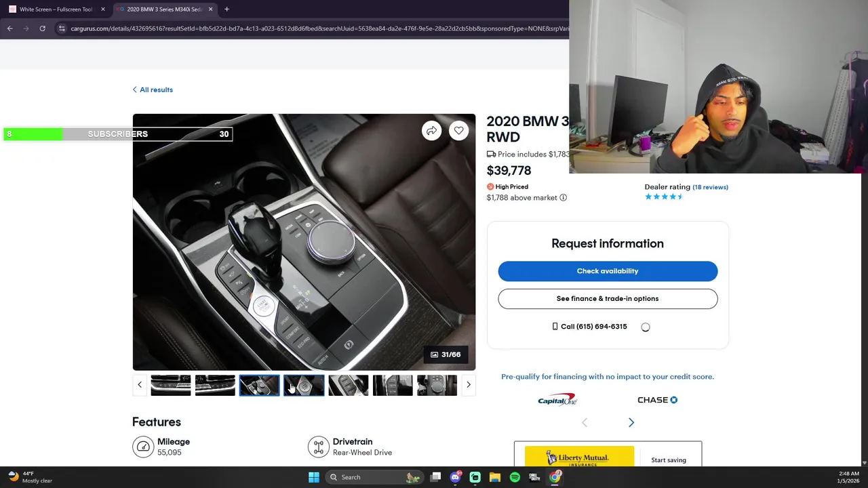
Task: Click the Windows taskbar Search box
Action: click(x=374, y=477)
